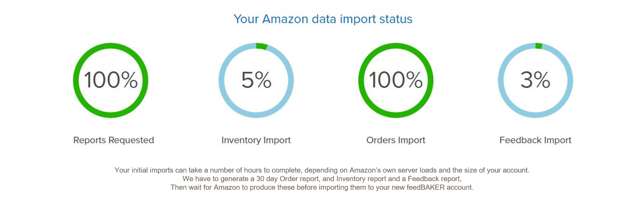Click the Feedback Import label
The height and width of the screenshot is (200, 644).
pos(535,140)
